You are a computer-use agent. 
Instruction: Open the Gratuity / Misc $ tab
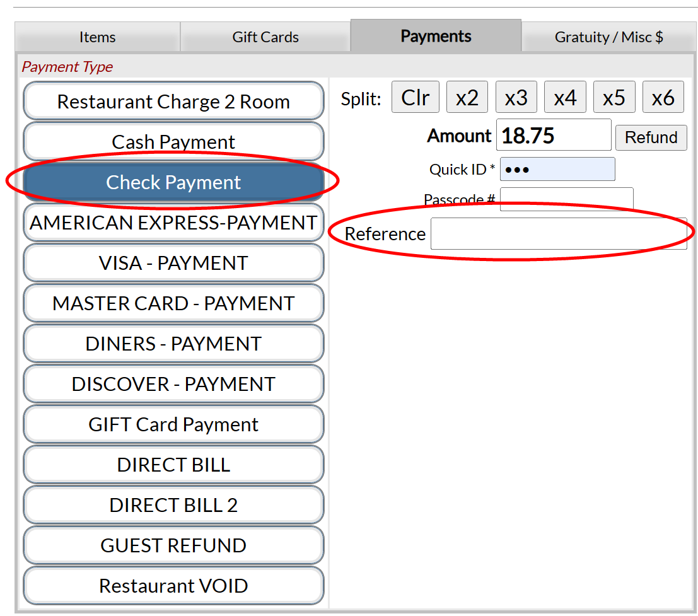click(x=608, y=37)
